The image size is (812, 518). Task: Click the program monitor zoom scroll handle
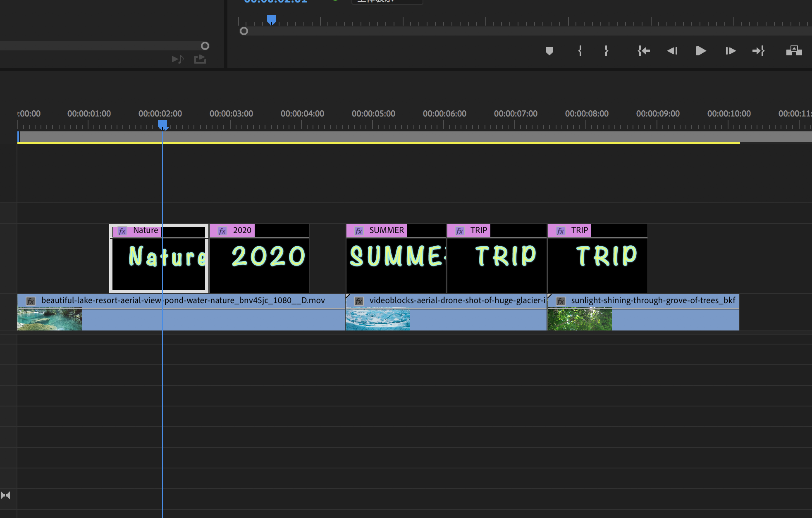tap(244, 31)
